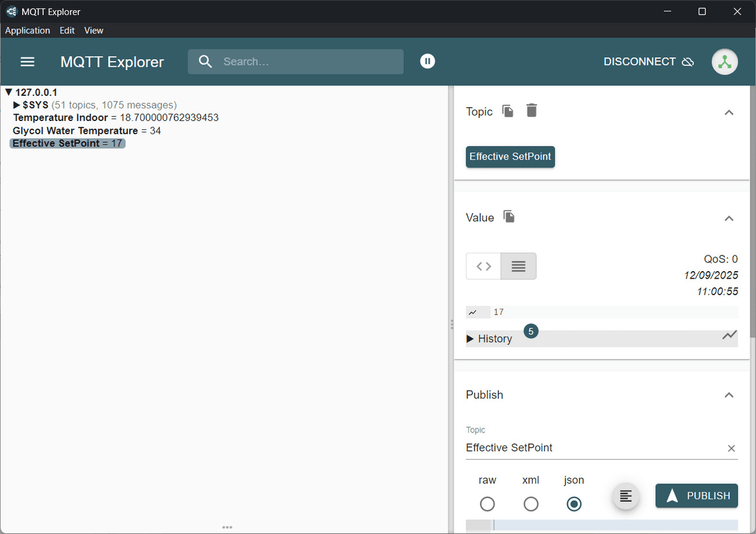The height and width of the screenshot is (534, 756).
Task: Delete the topic with the trash icon
Action: tap(532, 111)
